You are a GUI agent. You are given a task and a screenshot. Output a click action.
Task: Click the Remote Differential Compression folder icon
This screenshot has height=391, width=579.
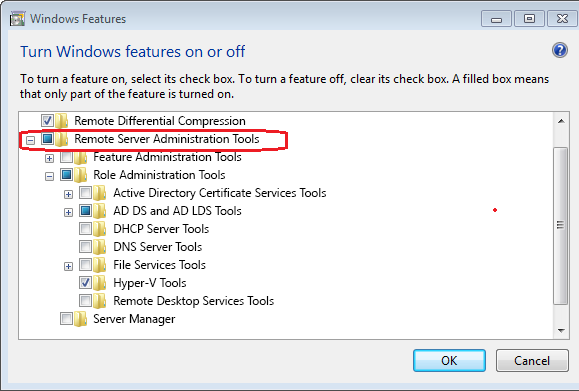61,121
